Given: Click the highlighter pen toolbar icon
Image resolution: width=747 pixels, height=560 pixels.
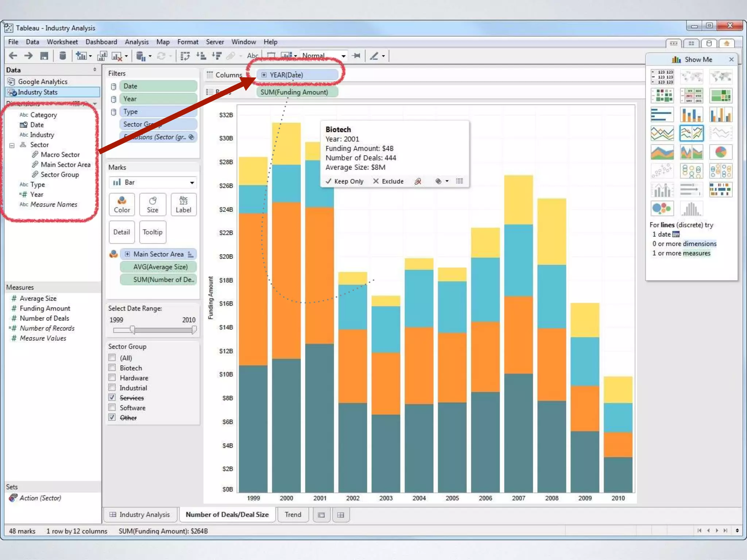Looking at the screenshot, I should click(374, 56).
